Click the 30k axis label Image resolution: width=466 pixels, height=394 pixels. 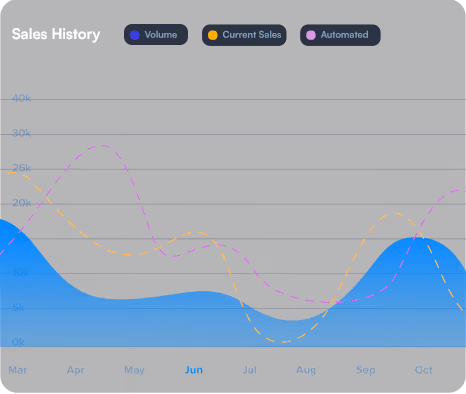click(21, 133)
